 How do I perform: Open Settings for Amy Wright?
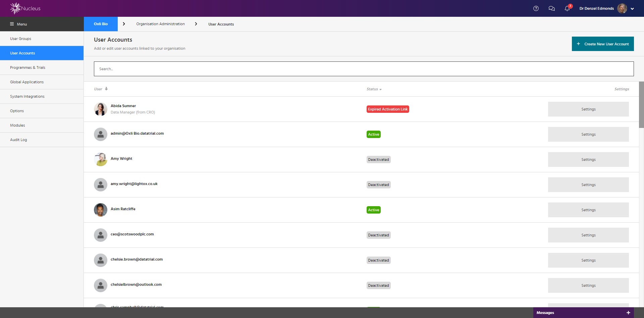click(588, 160)
